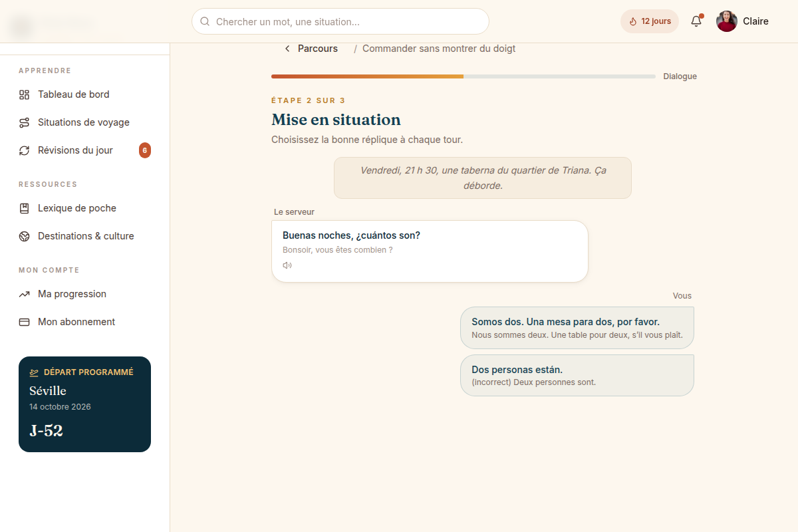This screenshot has width=798, height=532.
Task: Click the Révisions du jour refresh icon
Action: (24, 150)
